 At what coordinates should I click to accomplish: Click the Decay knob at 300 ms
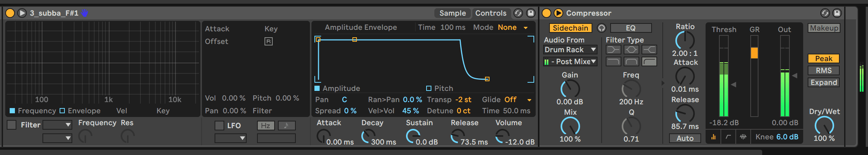tap(368, 136)
